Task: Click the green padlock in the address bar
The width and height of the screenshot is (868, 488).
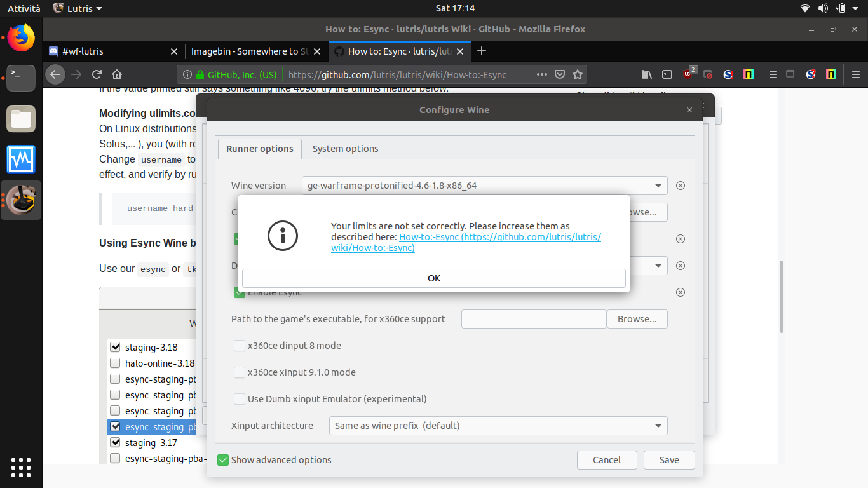Action: (201, 74)
